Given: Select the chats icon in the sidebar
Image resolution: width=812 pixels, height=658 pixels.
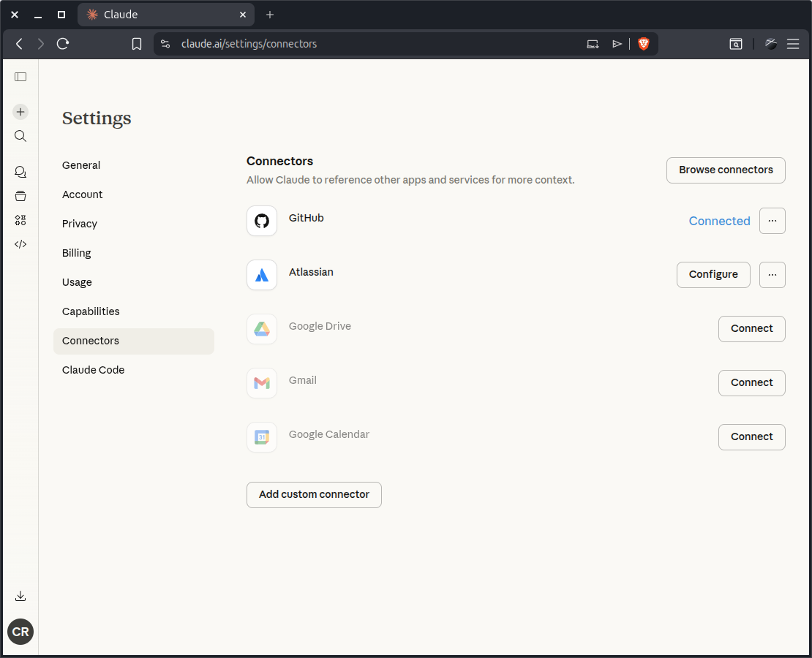Looking at the screenshot, I should pyautogui.click(x=20, y=171).
